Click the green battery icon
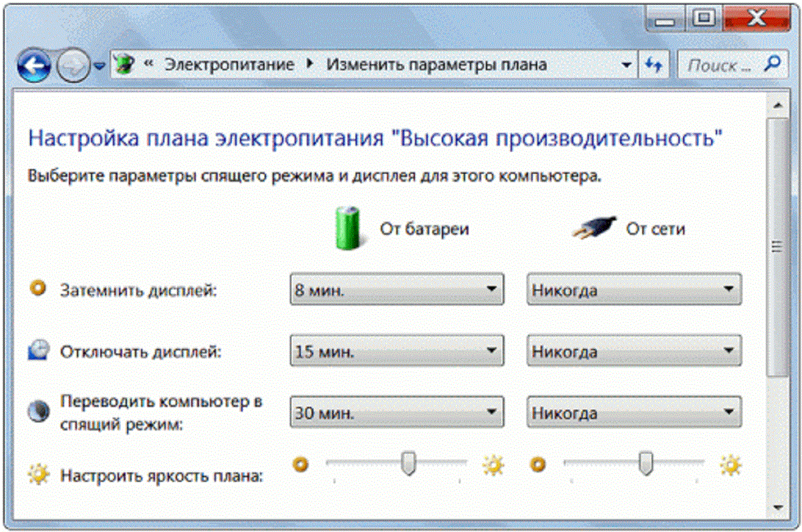The height and width of the screenshot is (532, 802). tap(348, 229)
